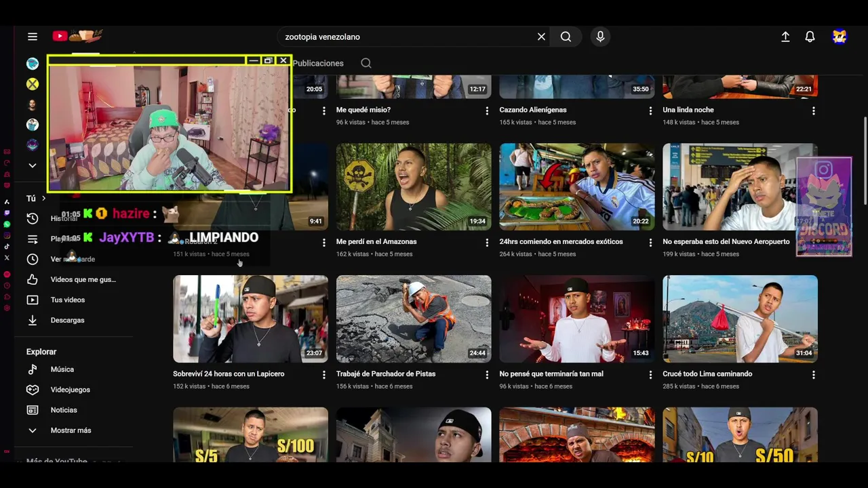Open options for No esperaba esto del Nuevo Aeropuerto
The width and height of the screenshot is (868, 488).
pos(813,243)
